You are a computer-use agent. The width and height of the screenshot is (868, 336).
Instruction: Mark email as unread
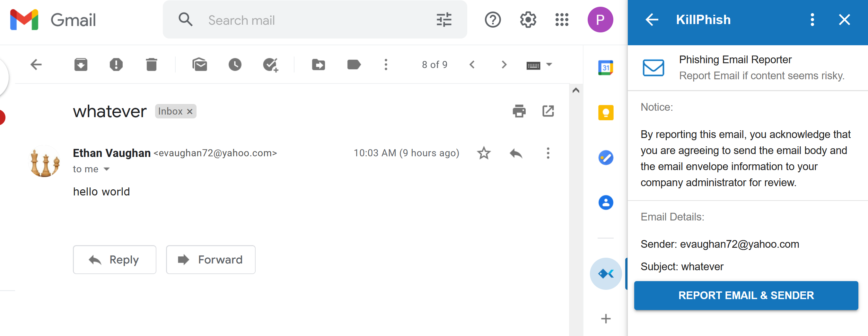tap(200, 64)
